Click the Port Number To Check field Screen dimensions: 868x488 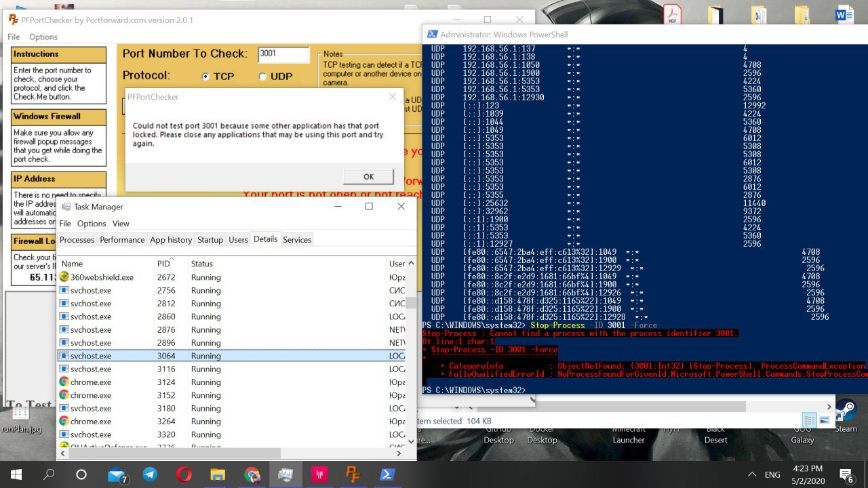pyautogui.click(x=283, y=54)
